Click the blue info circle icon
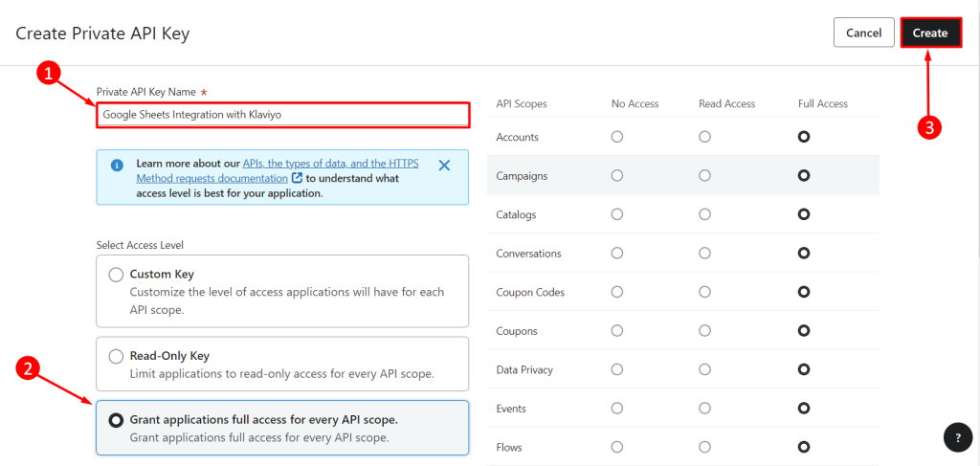 point(116,166)
